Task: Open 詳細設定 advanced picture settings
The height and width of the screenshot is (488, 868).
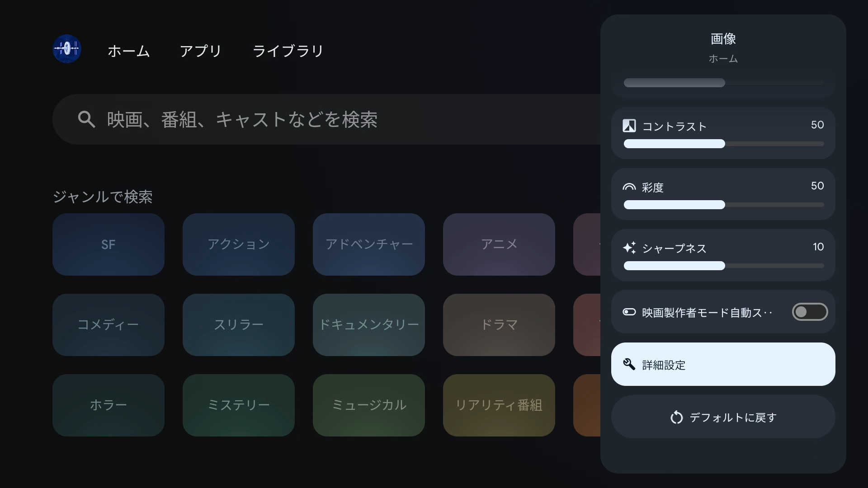Action: click(722, 364)
